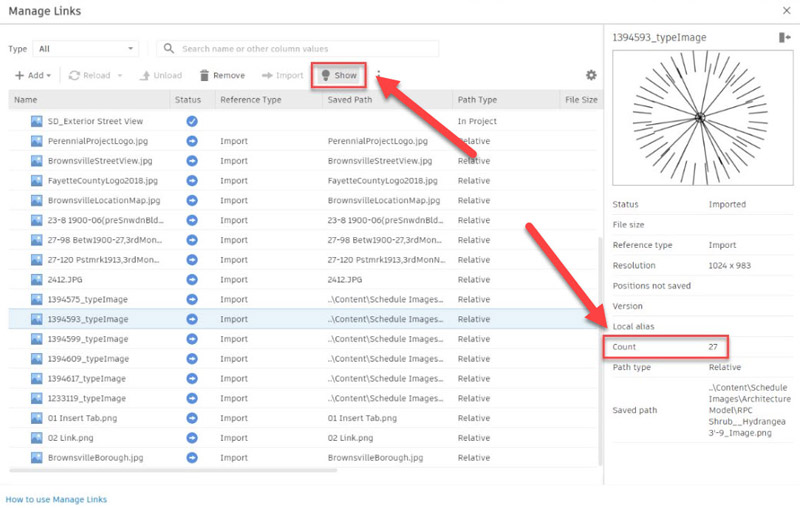
Task: Select the BrownsvilleBorough.jpg row
Action: coord(95,457)
